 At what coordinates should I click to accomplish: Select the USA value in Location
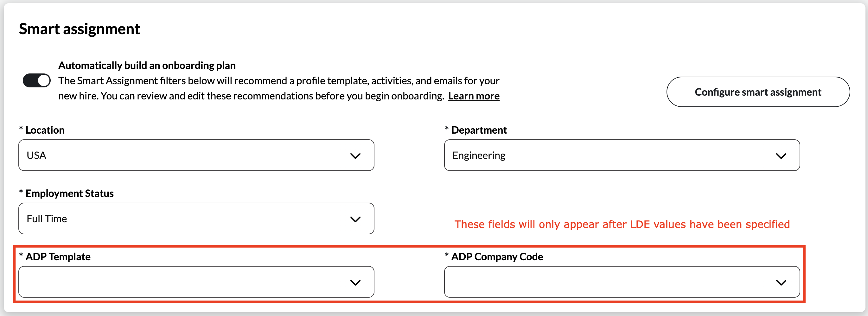point(36,155)
